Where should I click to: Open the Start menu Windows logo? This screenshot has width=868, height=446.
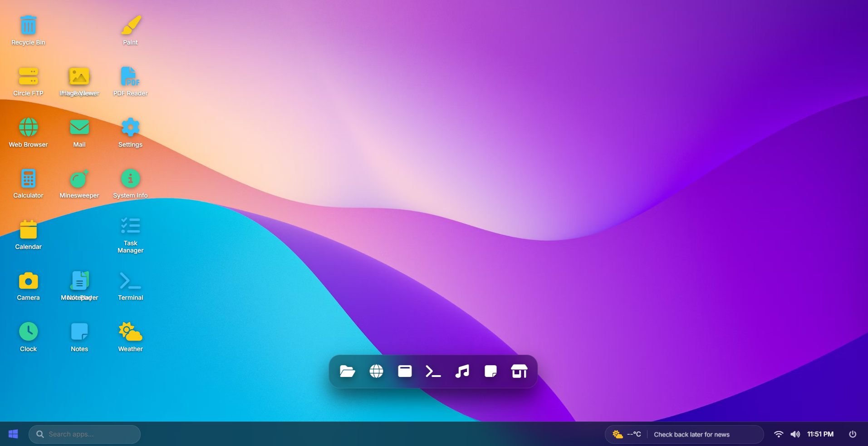tap(13, 434)
